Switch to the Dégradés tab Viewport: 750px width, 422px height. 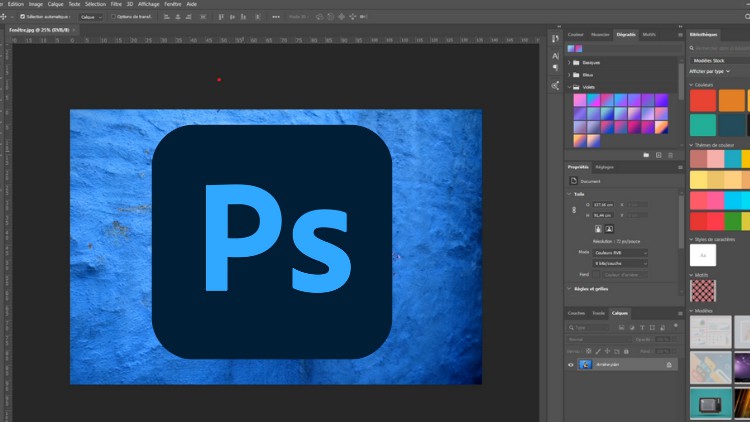(626, 34)
